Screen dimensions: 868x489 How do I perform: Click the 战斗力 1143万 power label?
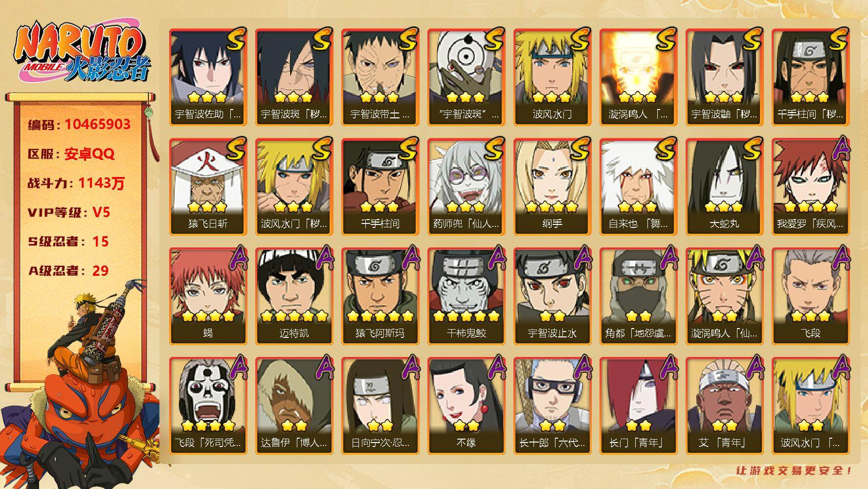click(76, 183)
